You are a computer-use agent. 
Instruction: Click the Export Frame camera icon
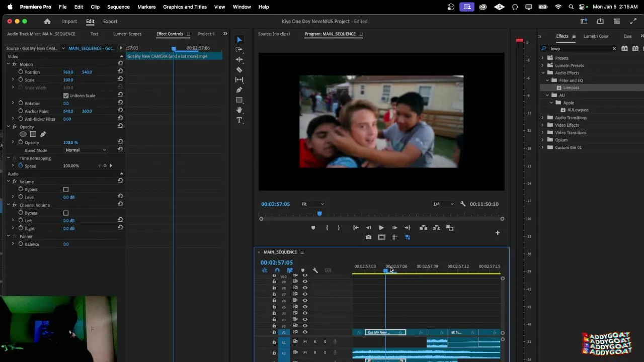click(x=368, y=237)
